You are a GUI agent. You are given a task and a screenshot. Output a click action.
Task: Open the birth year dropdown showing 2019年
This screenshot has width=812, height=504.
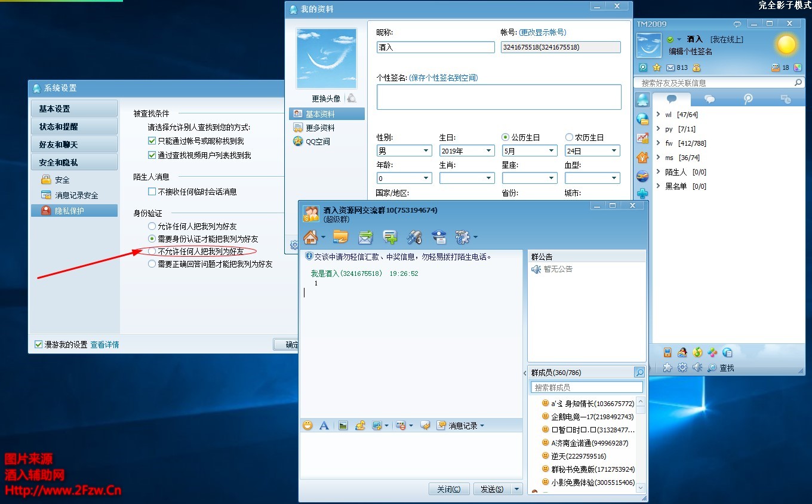click(x=467, y=151)
